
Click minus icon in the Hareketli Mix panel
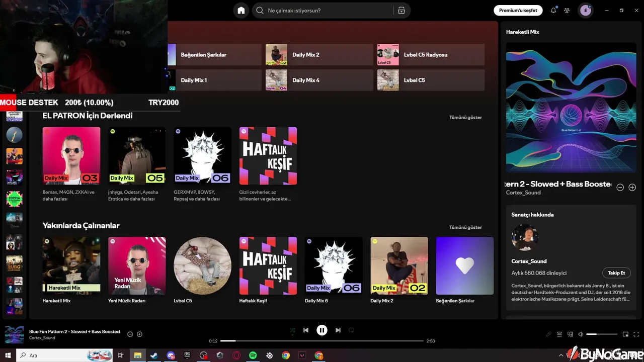click(620, 188)
